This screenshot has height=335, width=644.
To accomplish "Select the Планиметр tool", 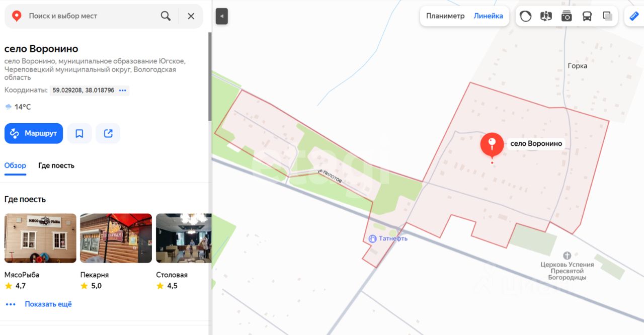I will tap(445, 16).
